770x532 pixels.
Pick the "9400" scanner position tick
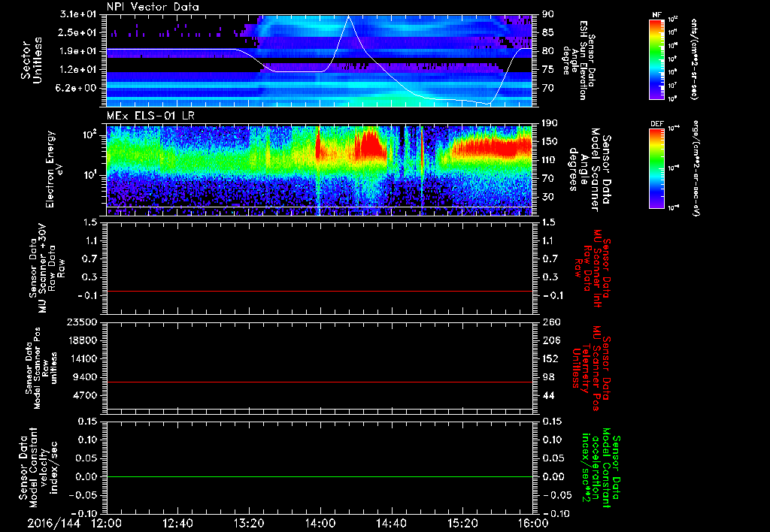tap(85, 377)
